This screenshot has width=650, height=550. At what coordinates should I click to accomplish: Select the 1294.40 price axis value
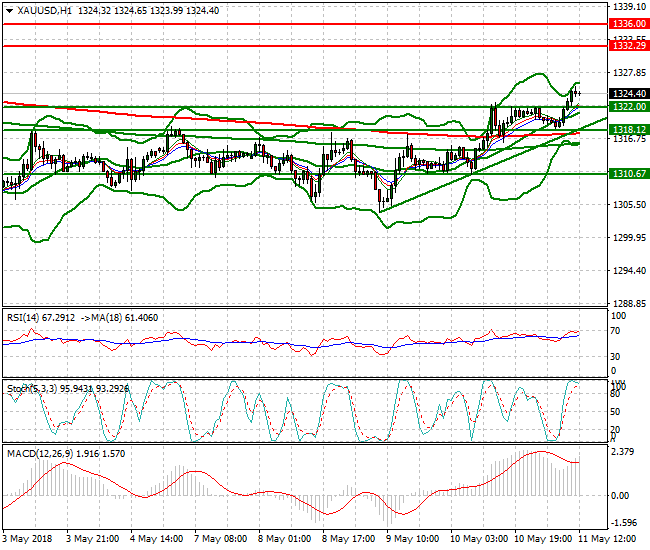[629, 271]
